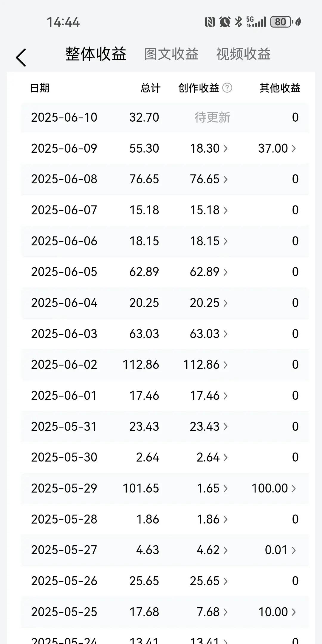
Task: Tap the battery level indicator
Action: point(281,22)
